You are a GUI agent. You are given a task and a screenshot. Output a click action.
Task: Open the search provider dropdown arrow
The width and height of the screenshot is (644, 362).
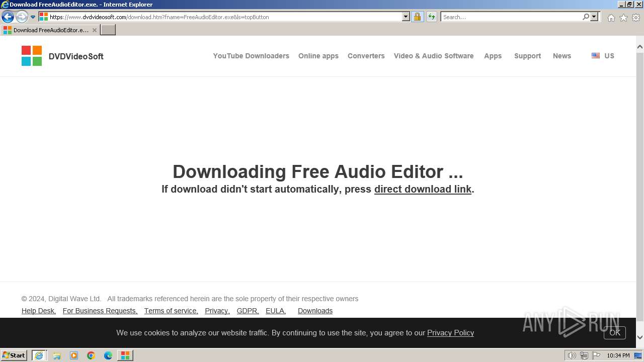tap(594, 17)
